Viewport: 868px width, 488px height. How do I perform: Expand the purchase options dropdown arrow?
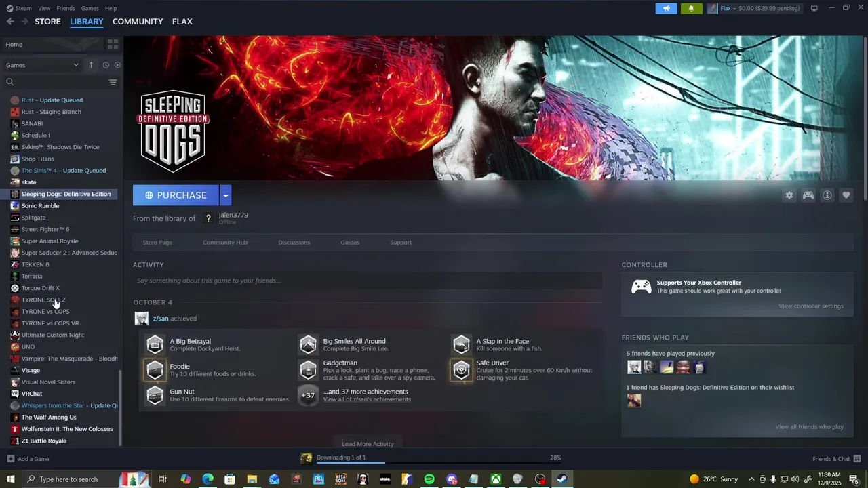click(226, 195)
